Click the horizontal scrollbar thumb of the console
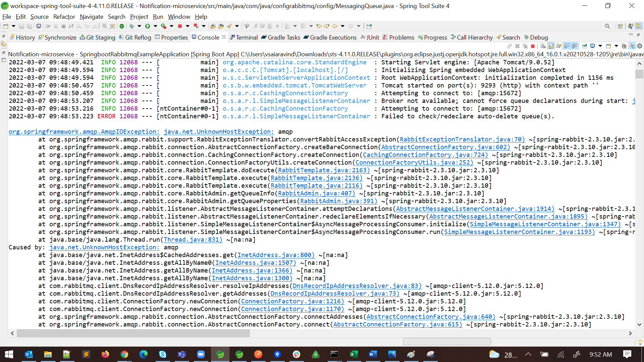The width and height of the screenshot is (644, 362). 133,333
